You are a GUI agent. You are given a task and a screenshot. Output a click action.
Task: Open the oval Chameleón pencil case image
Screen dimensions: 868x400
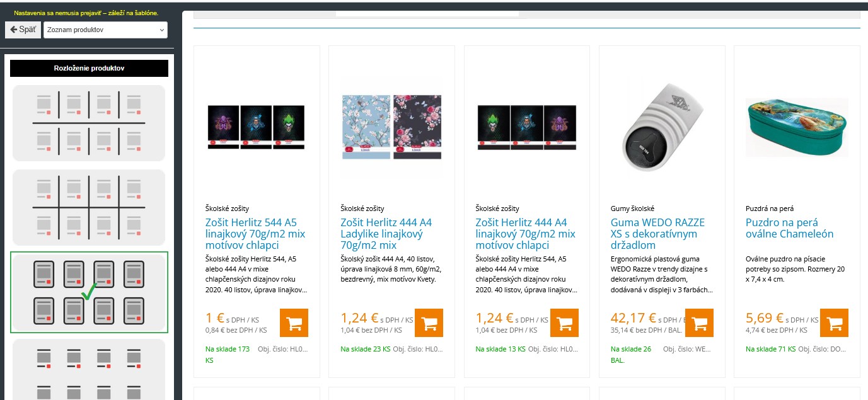(797, 127)
